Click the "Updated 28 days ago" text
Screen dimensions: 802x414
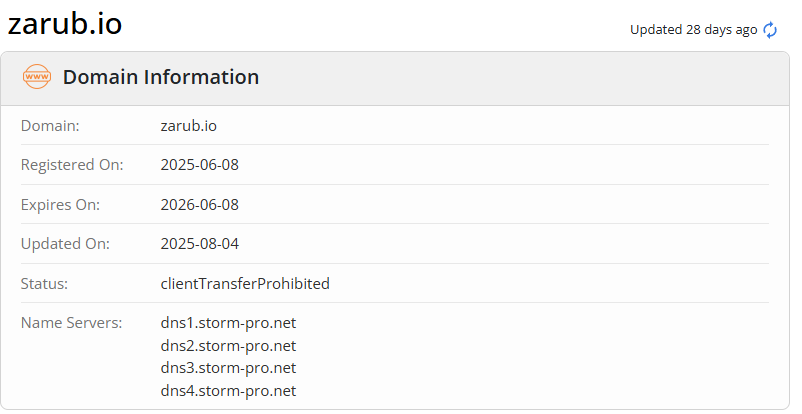[693, 30]
